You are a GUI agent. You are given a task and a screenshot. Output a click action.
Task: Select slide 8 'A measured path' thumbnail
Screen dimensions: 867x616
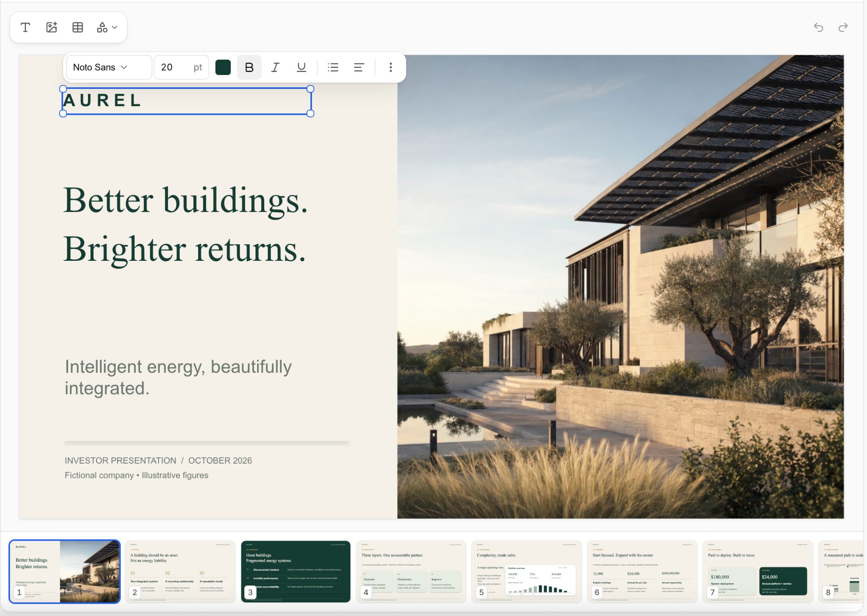click(x=842, y=572)
